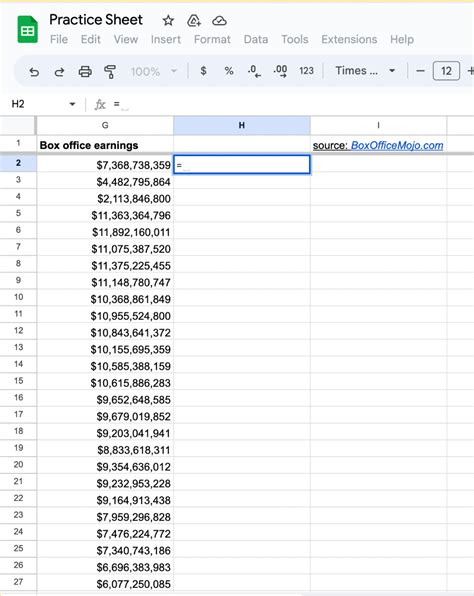Select cell with $11,148,780,747

click(105, 282)
